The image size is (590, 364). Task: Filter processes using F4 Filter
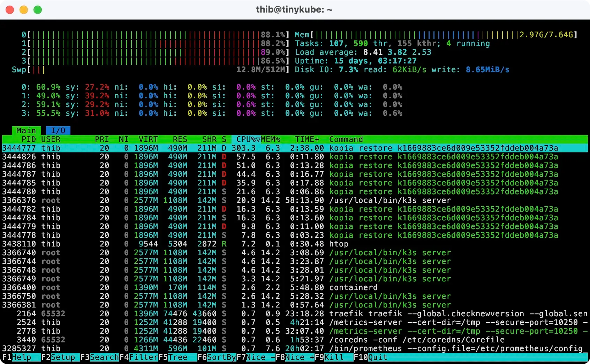pyautogui.click(x=139, y=357)
